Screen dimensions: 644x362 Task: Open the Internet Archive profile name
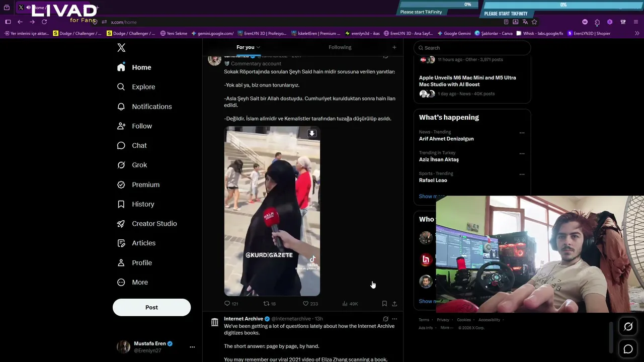[x=244, y=319]
